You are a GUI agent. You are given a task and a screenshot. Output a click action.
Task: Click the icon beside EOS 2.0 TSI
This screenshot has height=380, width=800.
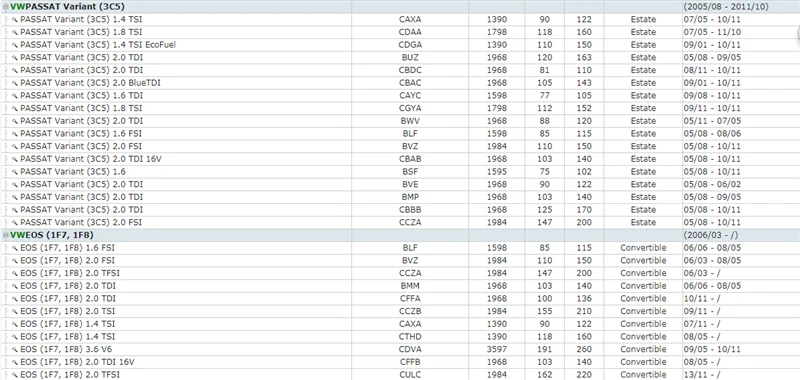click(x=15, y=311)
